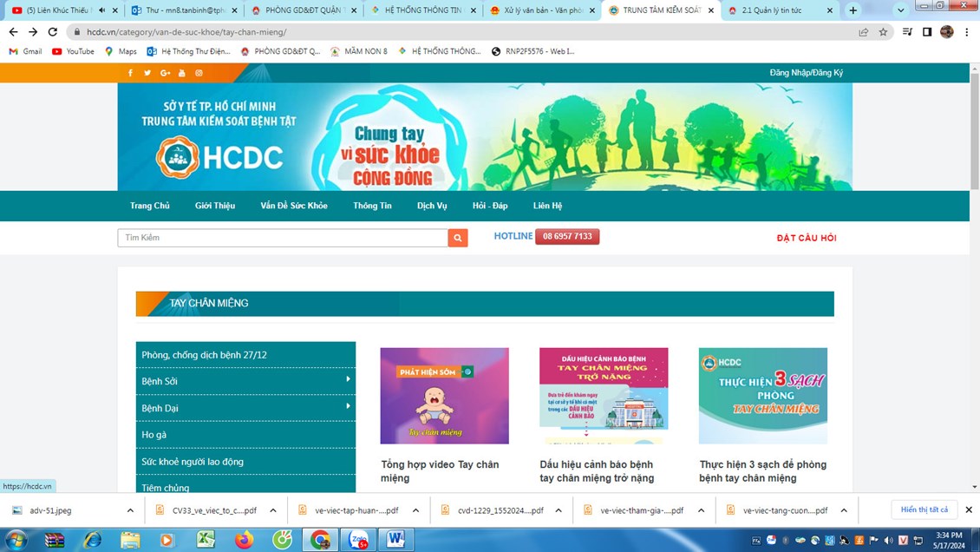
Task: Expand the Bệnh Dại submenu arrow
Action: pos(348,406)
